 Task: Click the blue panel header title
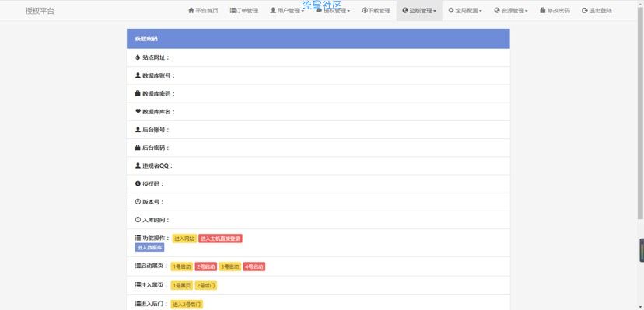[146, 39]
